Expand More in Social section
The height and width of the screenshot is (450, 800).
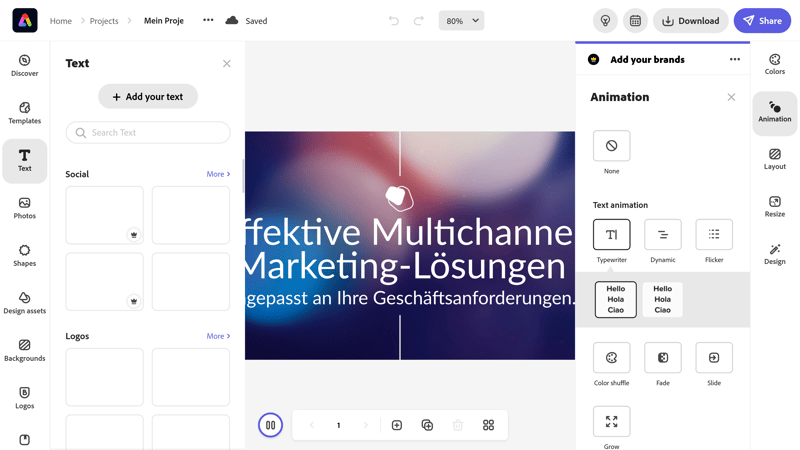coord(218,174)
